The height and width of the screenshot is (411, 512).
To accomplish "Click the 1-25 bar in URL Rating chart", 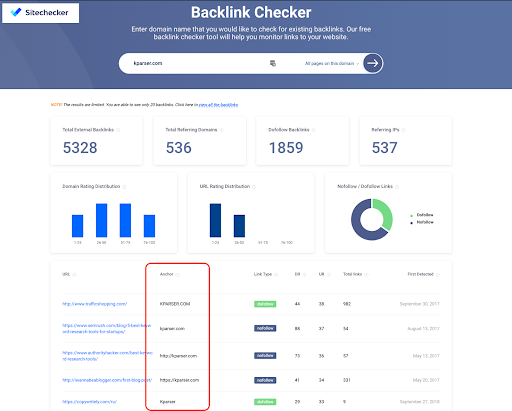I will click(x=215, y=220).
